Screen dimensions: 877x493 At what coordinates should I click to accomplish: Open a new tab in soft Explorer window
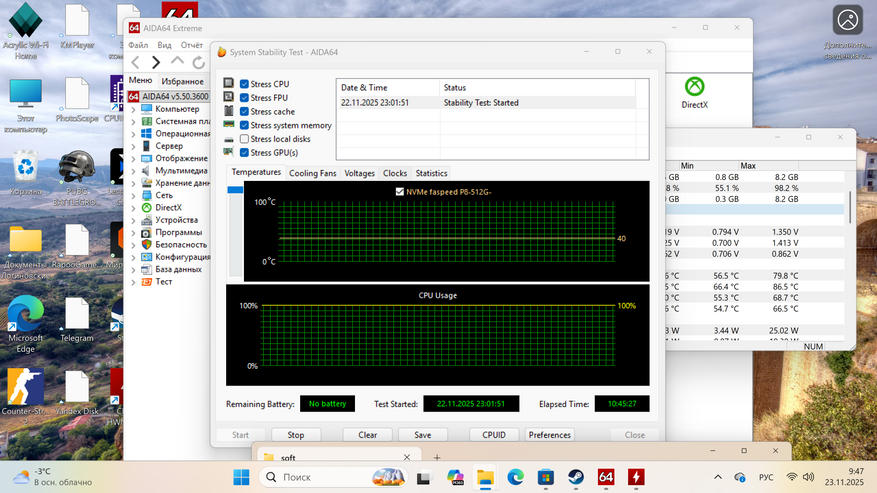(x=437, y=457)
